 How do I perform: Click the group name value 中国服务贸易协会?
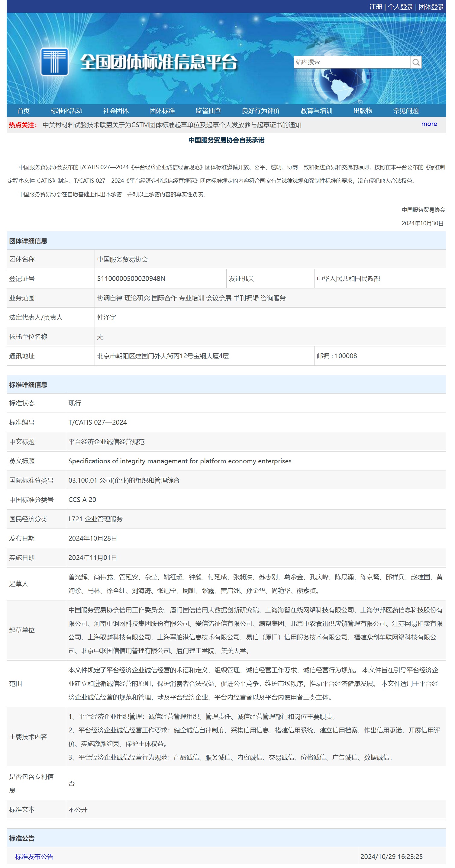point(123,259)
